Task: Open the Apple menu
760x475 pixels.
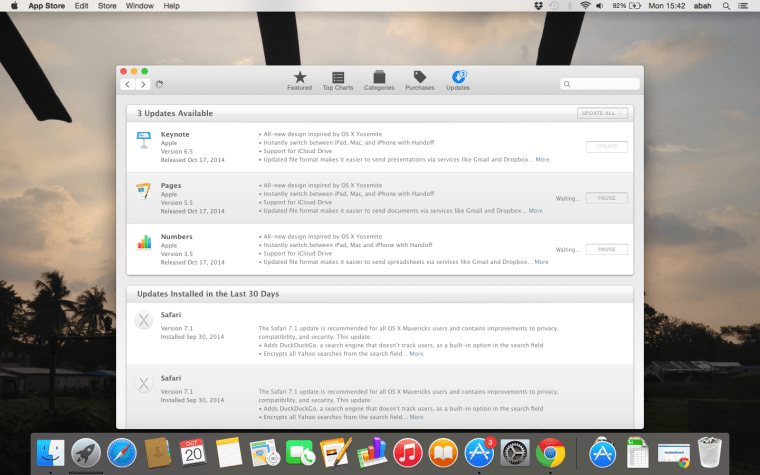Action: click(14, 6)
